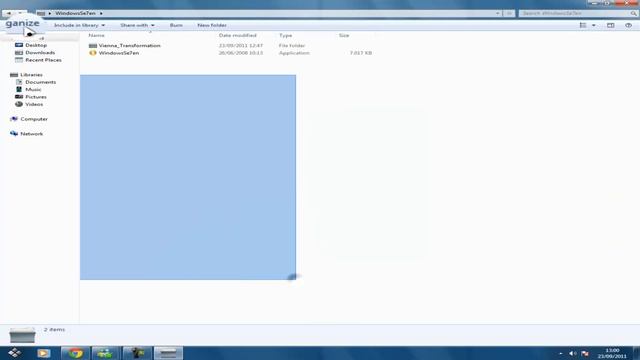Sort by the Name column header
Viewport: 640px width, 360px height.
point(96,36)
